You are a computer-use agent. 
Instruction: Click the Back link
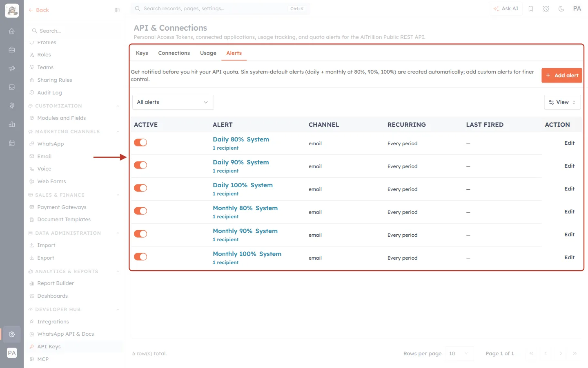(39, 10)
